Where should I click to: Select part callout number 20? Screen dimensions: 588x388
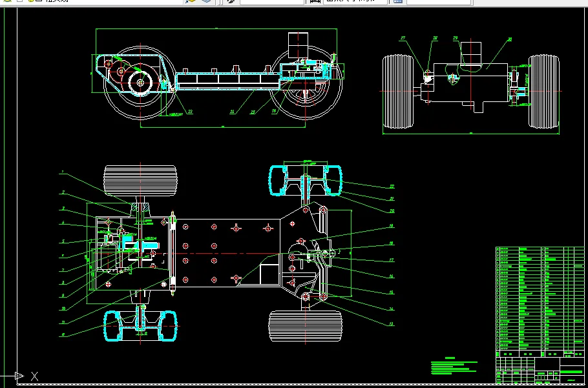coord(392,211)
